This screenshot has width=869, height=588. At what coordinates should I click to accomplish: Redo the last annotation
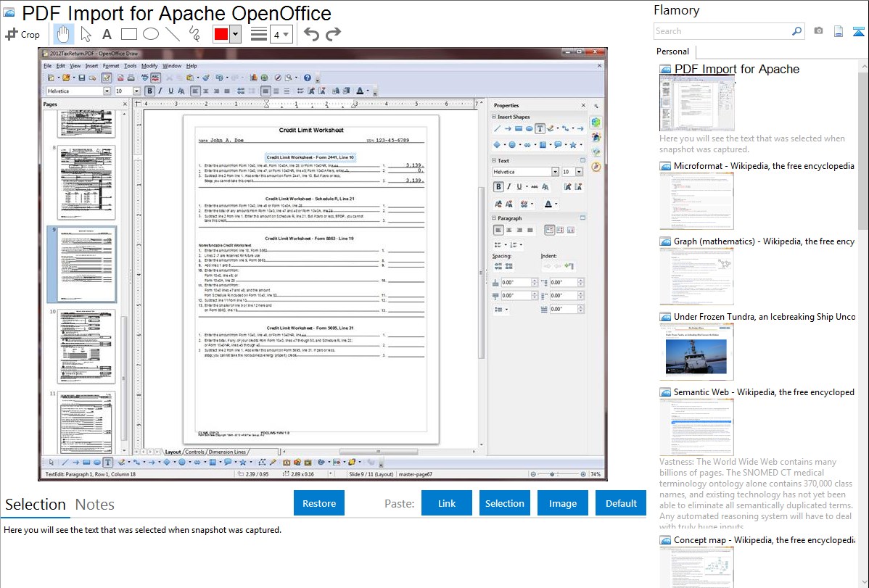333,34
